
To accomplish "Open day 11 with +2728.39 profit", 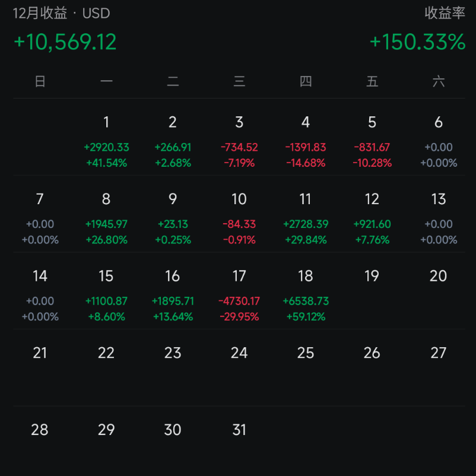I will [x=306, y=218].
